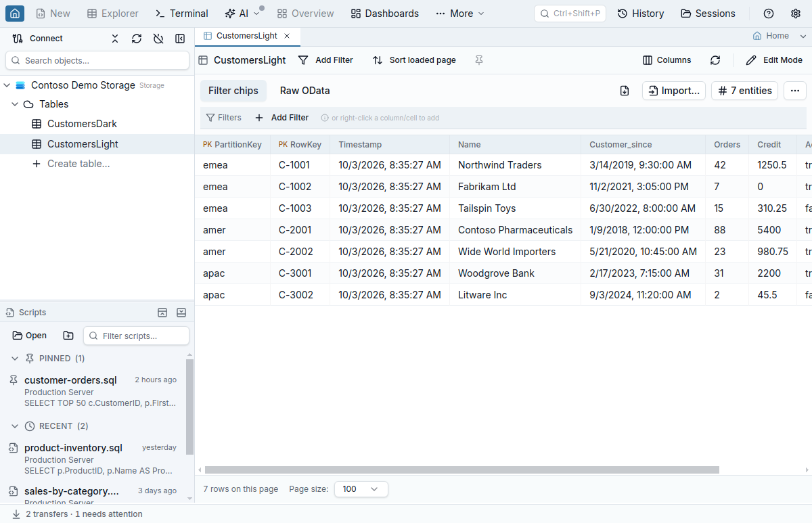The width and height of the screenshot is (812, 523).
Task: Select the CustomersDark table
Action: tap(82, 124)
